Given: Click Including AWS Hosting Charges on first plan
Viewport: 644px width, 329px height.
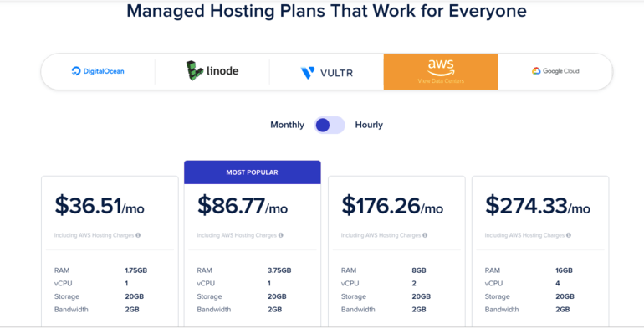Looking at the screenshot, I should point(94,235).
